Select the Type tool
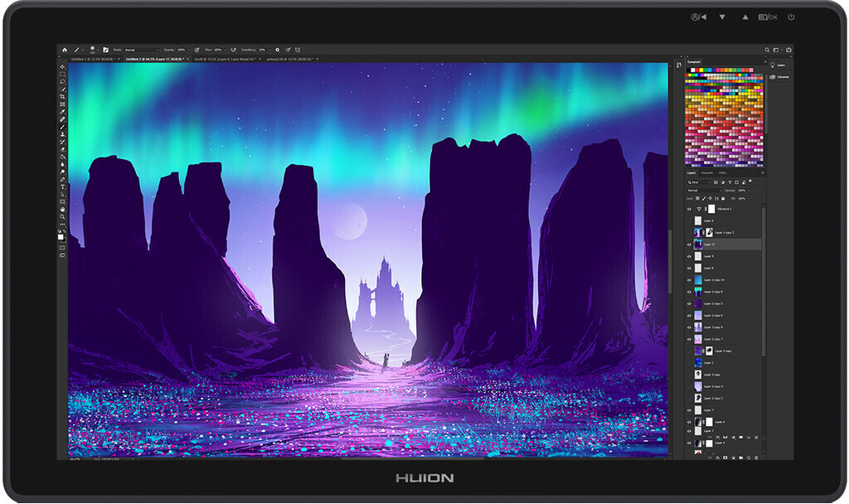This screenshot has height=504, width=849. pyautogui.click(x=62, y=187)
